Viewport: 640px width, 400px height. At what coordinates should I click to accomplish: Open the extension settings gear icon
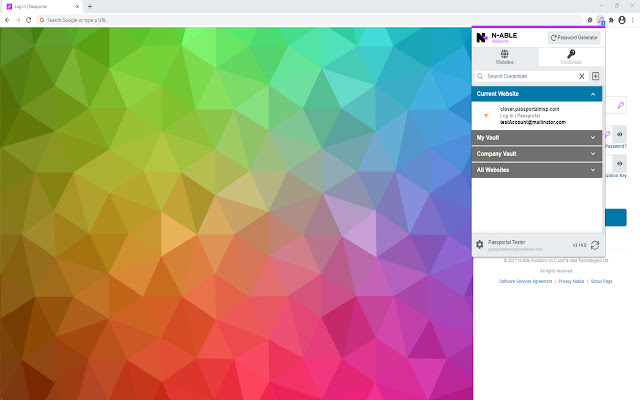[480, 245]
